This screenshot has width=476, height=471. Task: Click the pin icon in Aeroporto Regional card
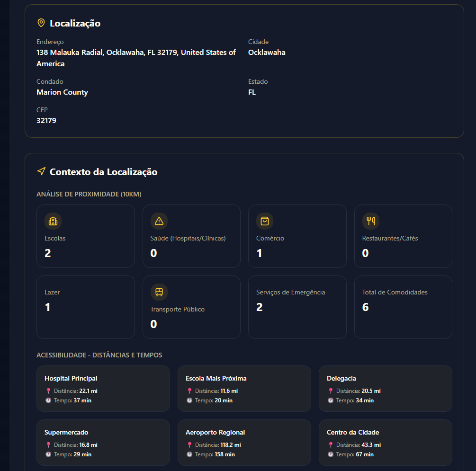click(x=189, y=445)
